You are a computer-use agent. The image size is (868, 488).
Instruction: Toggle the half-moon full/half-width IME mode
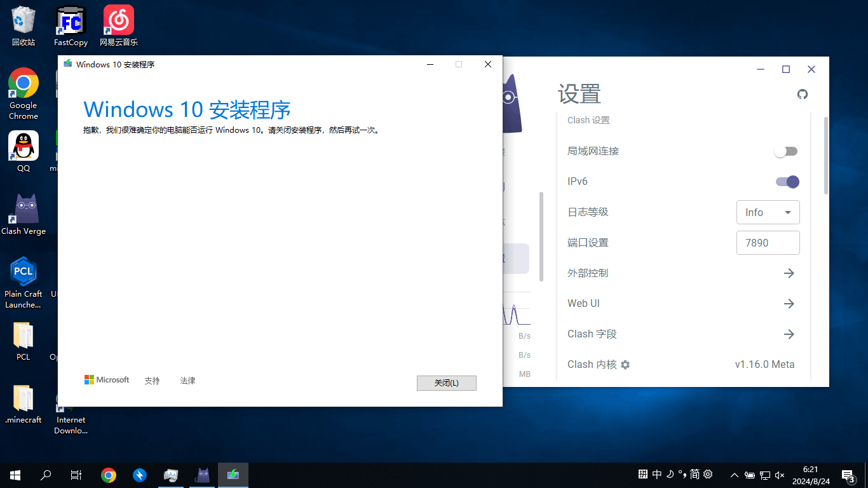point(670,474)
